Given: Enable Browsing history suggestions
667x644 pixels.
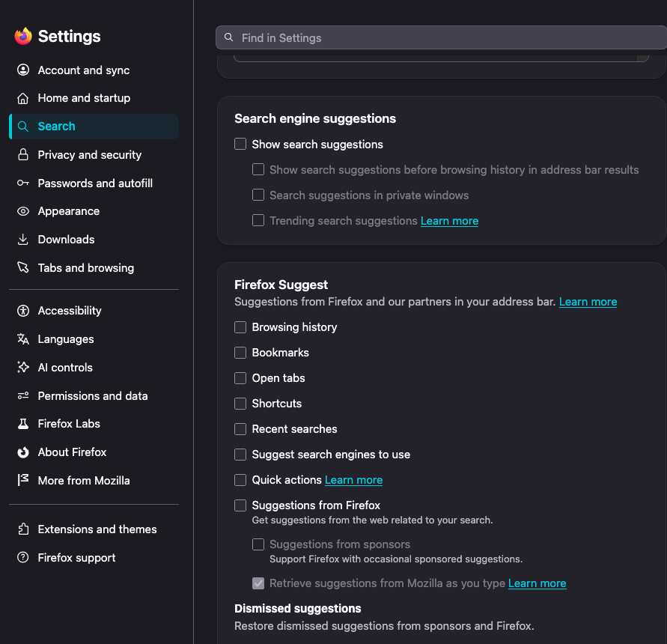Looking at the screenshot, I should [240, 327].
